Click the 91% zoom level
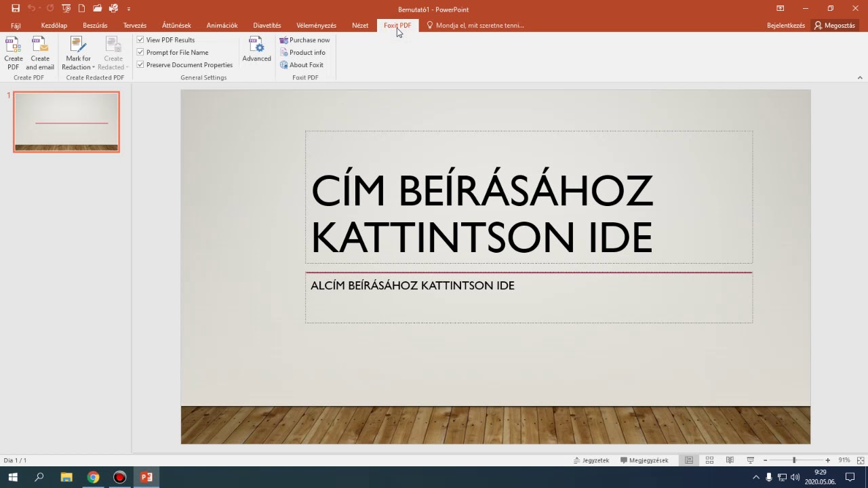The height and width of the screenshot is (488, 868). tap(844, 460)
